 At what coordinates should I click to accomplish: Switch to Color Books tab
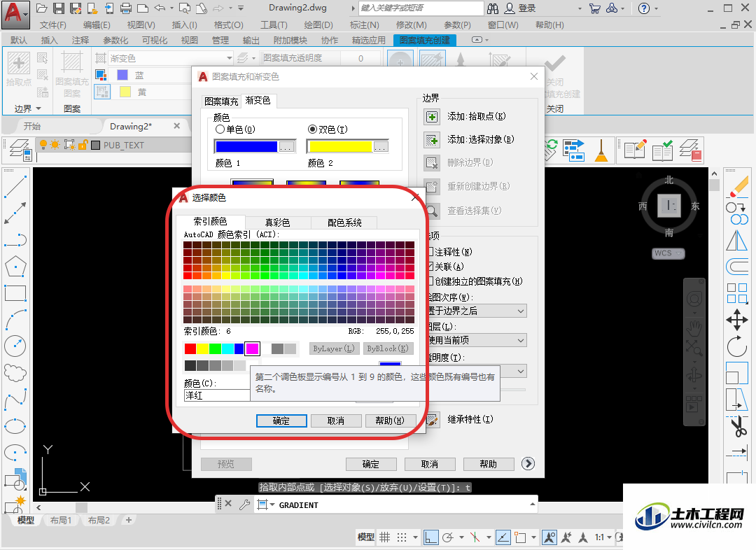(344, 223)
